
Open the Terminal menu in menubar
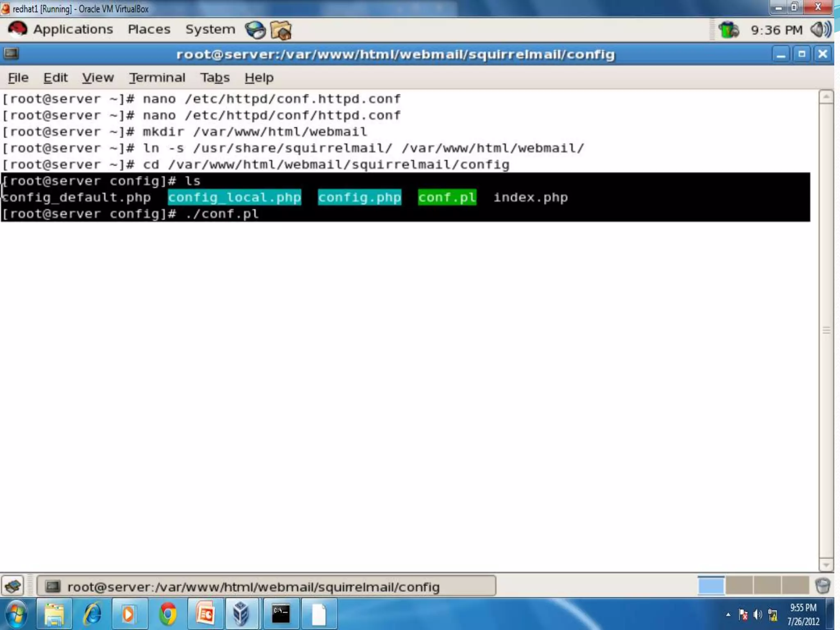157,78
